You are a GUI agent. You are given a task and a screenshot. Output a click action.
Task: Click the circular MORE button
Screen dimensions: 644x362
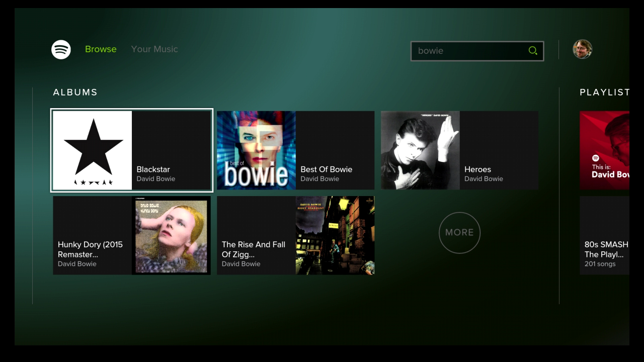click(x=460, y=232)
